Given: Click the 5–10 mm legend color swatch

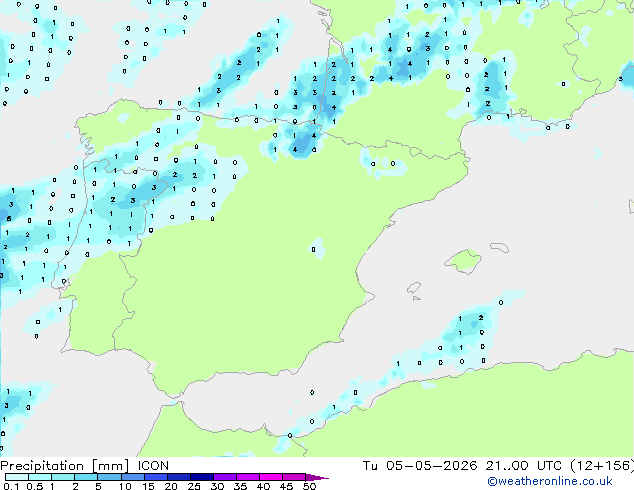Looking at the screenshot, I should 109,477.
